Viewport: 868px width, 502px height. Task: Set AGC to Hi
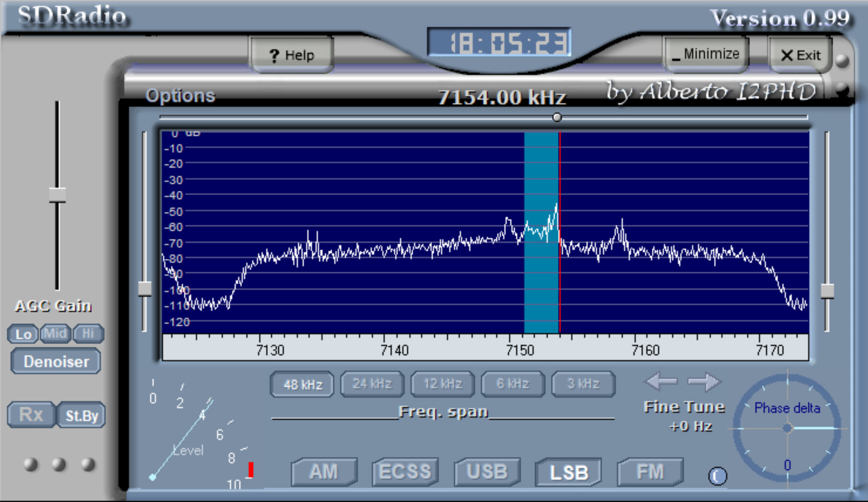88,334
